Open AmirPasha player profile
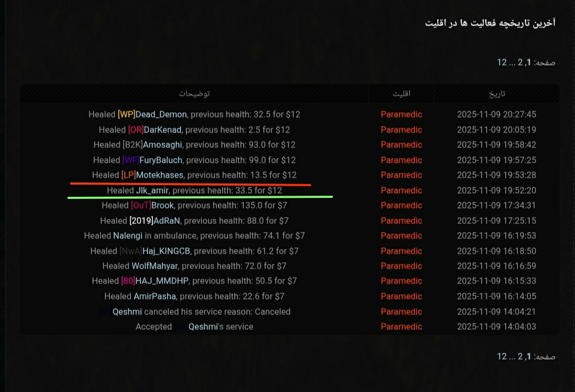The width and height of the screenshot is (575, 392). pyautogui.click(x=154, y=296)
